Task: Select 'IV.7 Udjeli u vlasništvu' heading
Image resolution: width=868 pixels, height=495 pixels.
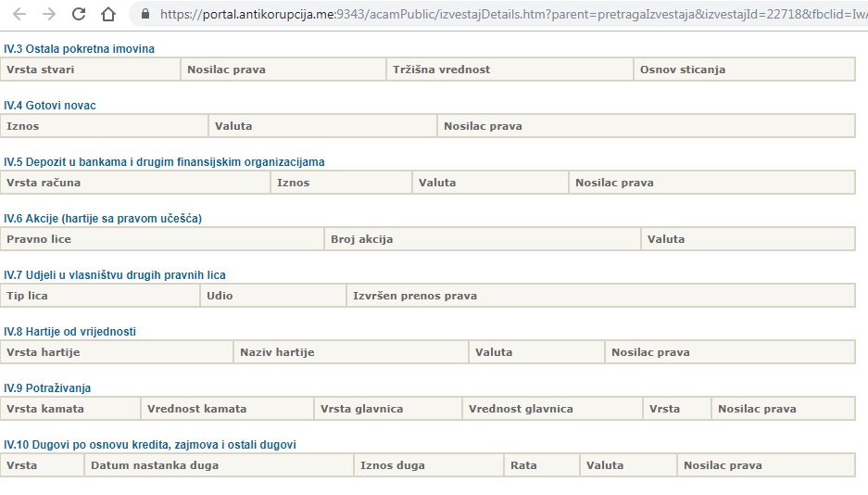Action: point(115,275)
